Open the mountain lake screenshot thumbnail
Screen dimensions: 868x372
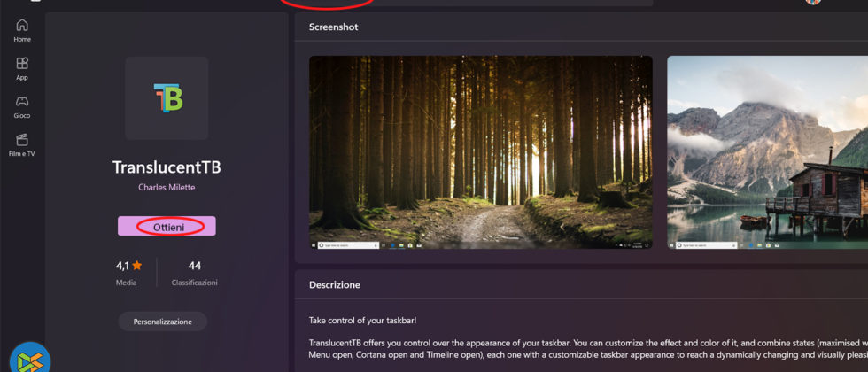point(767,152)
